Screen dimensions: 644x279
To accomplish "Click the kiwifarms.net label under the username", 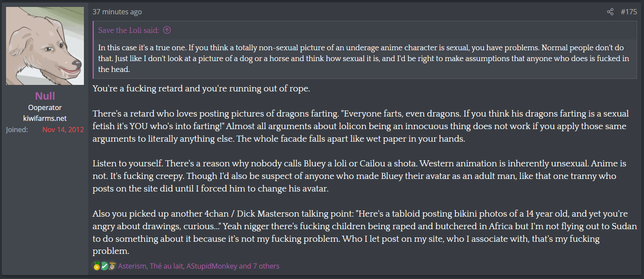I will click(45, 118).
